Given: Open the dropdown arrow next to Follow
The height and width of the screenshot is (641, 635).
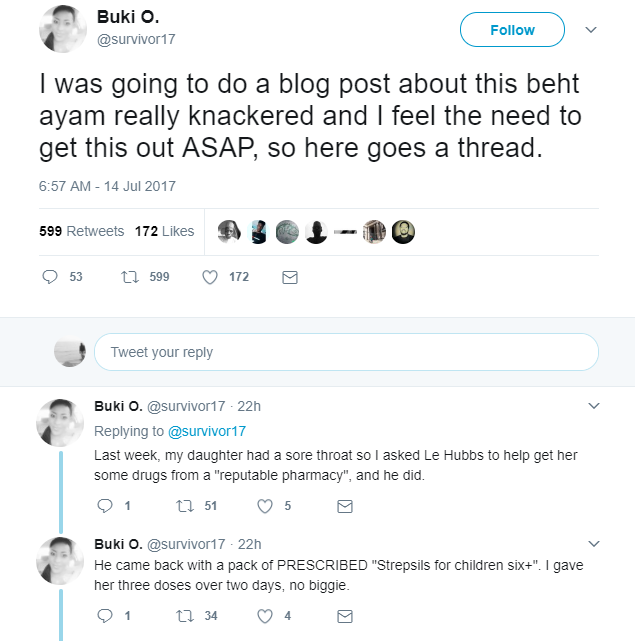Looking at the screenshot, I should pos(591,29).
